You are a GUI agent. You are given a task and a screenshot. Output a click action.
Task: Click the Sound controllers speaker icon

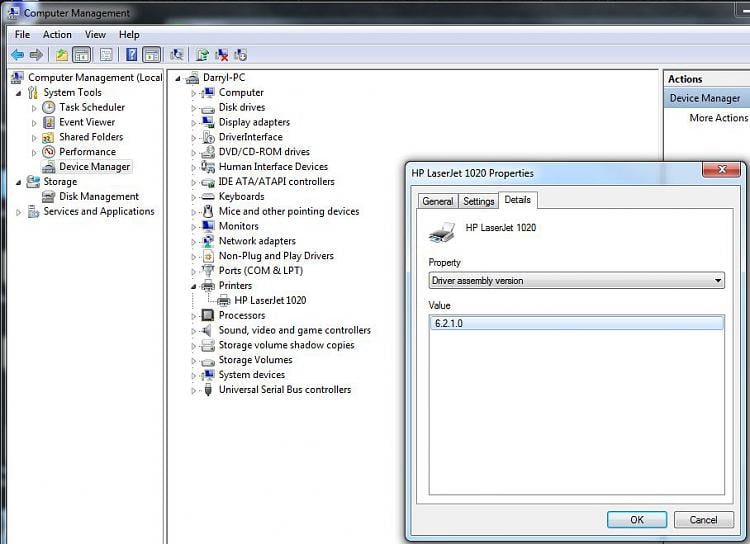pyautogui.click(x=208, y=330)
